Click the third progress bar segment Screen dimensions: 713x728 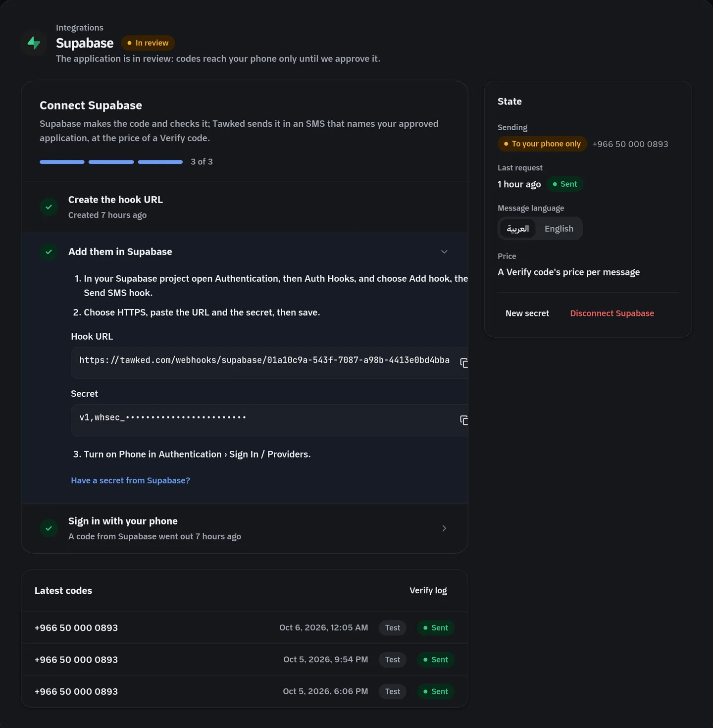tap(160, 162)
